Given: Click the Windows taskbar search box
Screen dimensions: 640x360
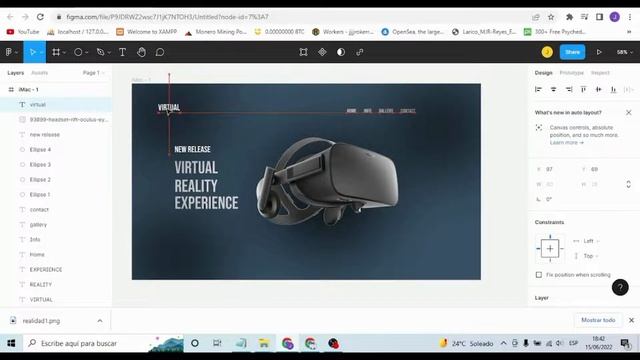Looking at the screenshot, I should click(104, 343).
